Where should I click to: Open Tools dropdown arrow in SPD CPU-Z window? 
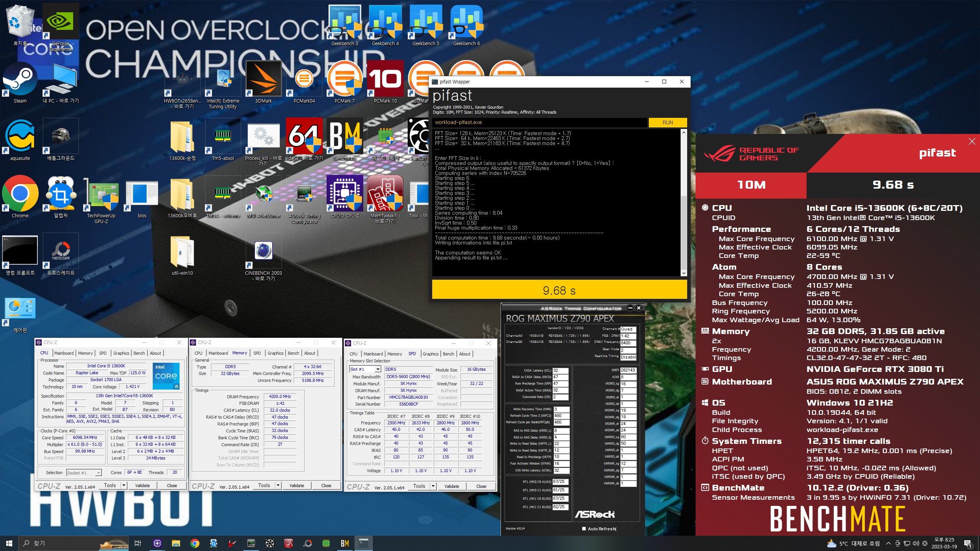click(x=433, y=486)
